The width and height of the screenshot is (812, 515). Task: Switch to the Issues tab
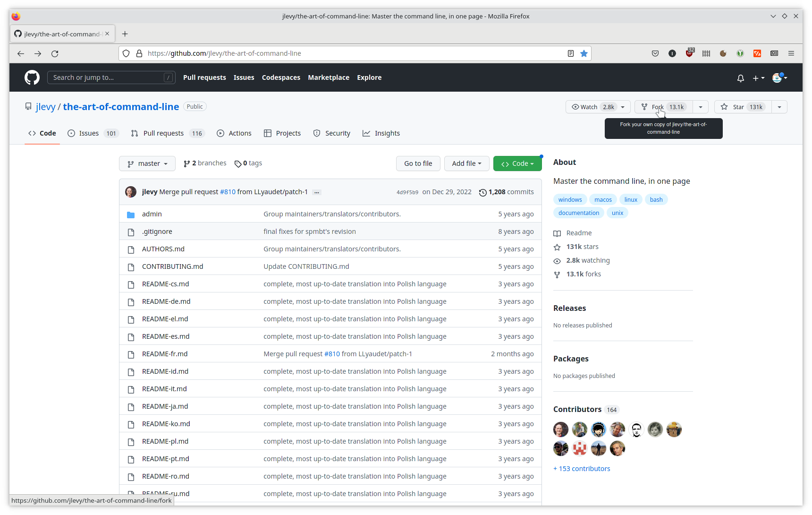[89, 133]
